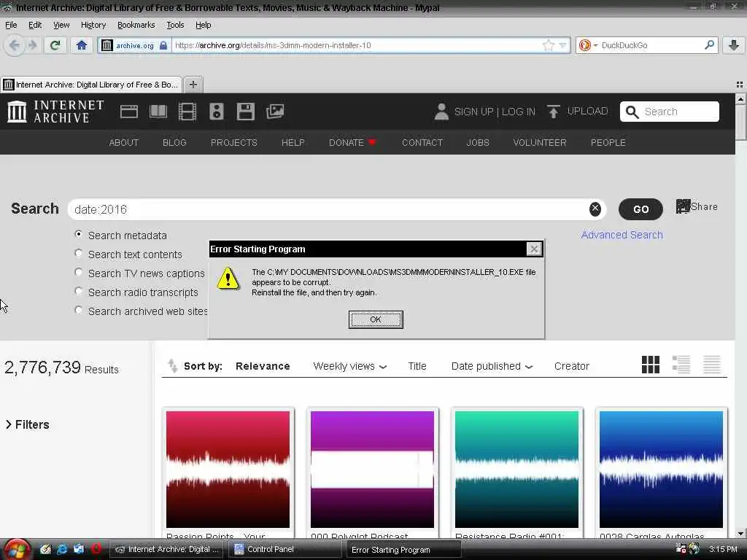Image resolution: width=747 pixels, height=560 pixels.
Task: Select Search metadata radio option
Action: 79,235
